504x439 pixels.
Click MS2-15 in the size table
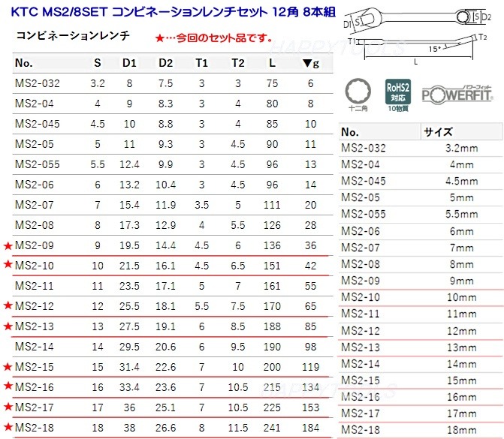(361, 380)
